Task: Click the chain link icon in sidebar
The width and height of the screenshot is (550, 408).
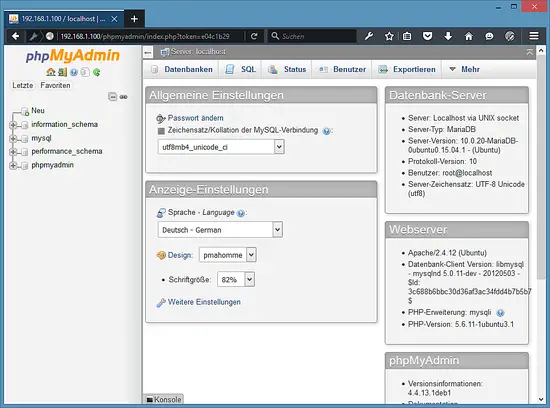Action: [123, 97]
